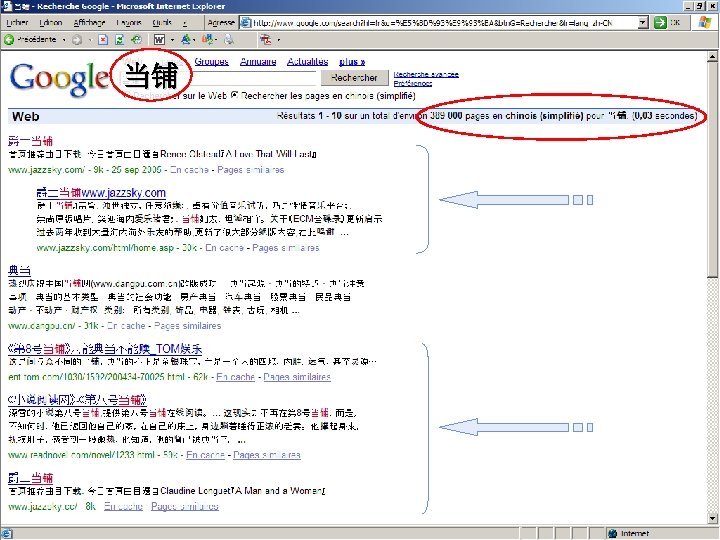This screenshot has height=540, width=720.
Task: Open the Affichage menu
Action: 89,22
